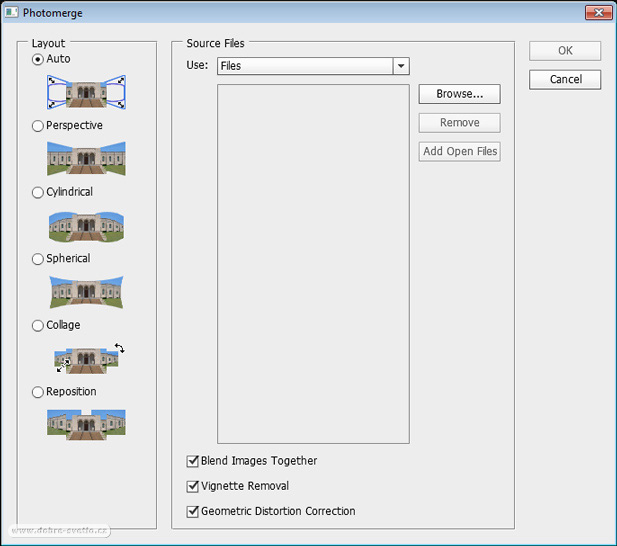The height and width of the screenshot is (546, 617).
Task: Click the Cylindrical layout preview image
Action: click(86, 227)
